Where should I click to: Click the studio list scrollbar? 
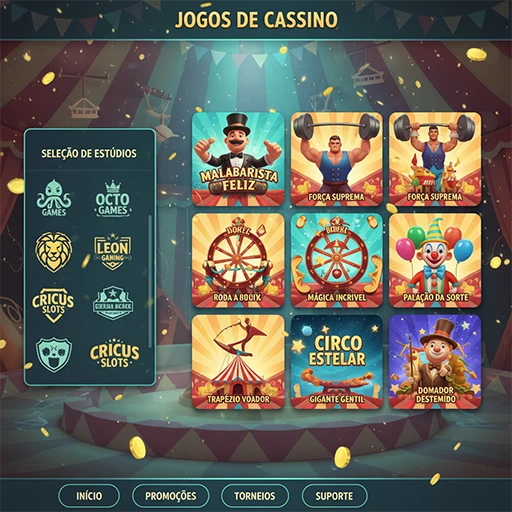pos(150,282)
